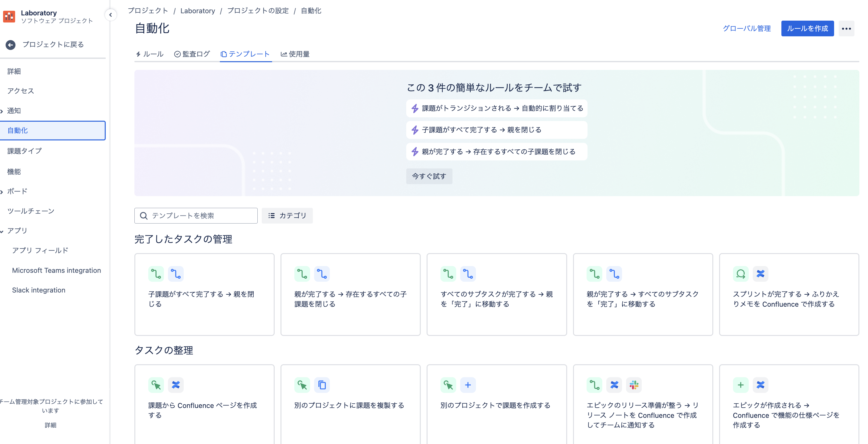Open the カテゴリ dropdown
The image size is (868, 444).
(287, 216)
